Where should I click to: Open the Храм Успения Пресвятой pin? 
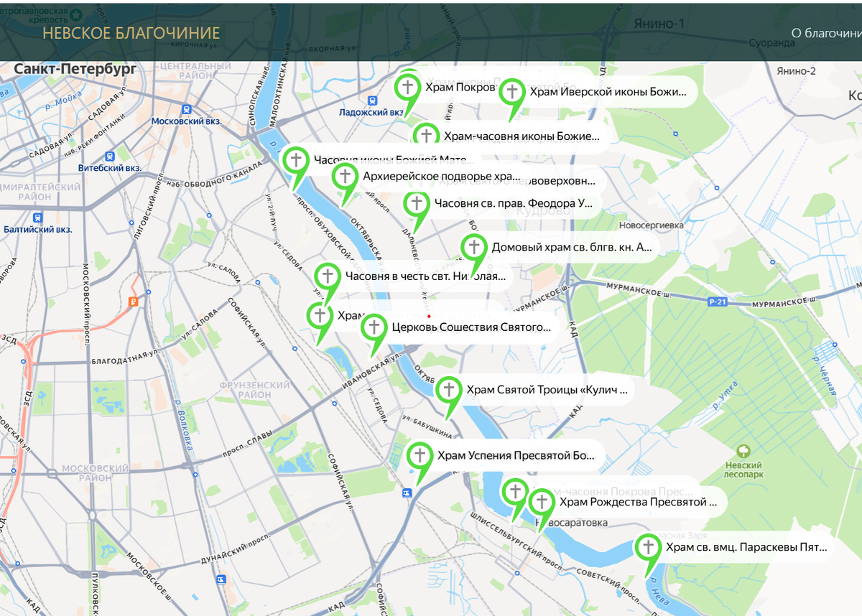click(x=420, y=456)
